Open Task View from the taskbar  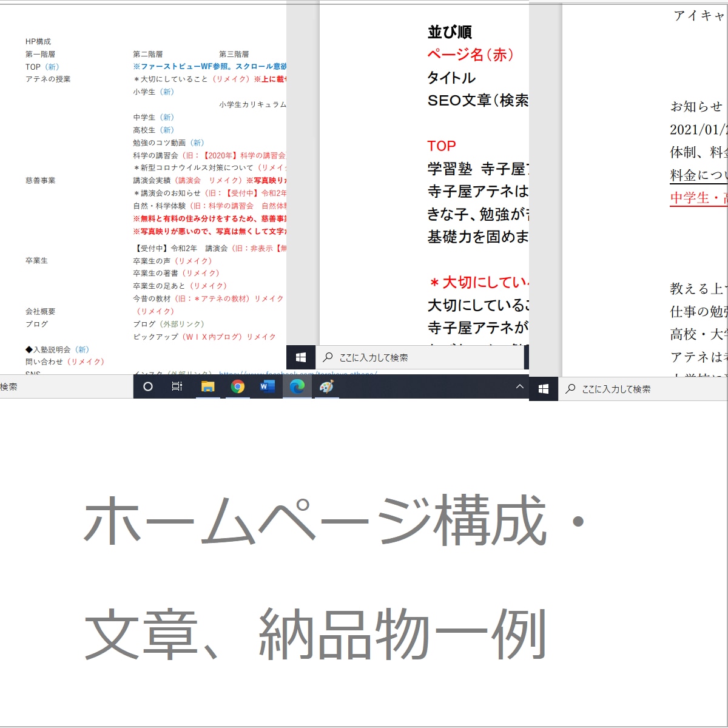177,386
